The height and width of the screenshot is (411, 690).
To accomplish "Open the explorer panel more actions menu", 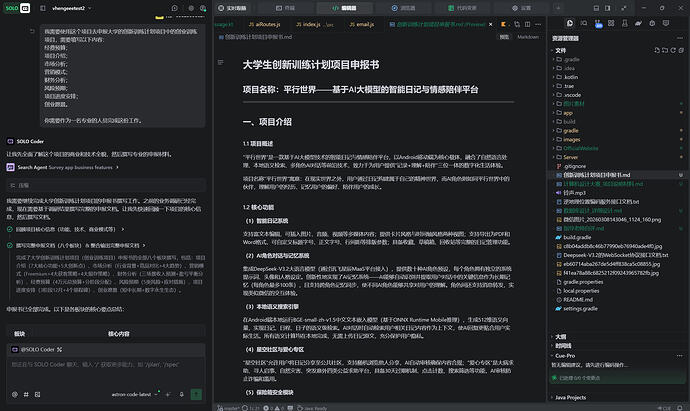I will (x=680, y=38).
